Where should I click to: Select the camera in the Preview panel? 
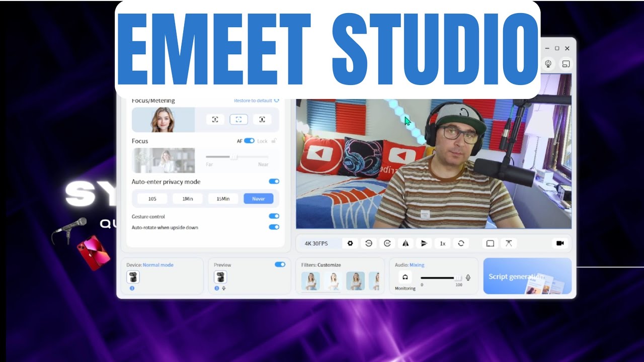coord(220,277)
